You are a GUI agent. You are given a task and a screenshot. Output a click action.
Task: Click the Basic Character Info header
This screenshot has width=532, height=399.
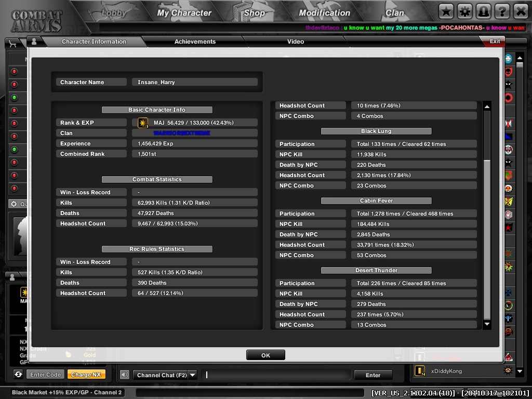tap(157, 110)
